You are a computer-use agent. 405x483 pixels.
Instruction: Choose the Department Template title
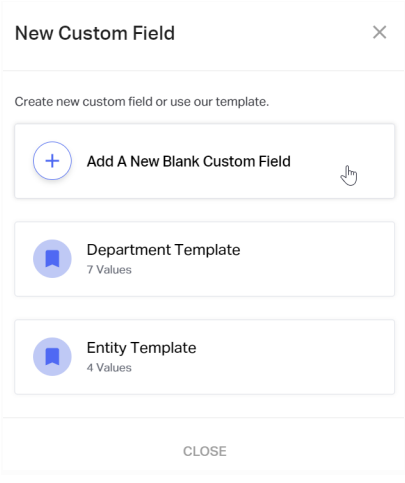pyautogui.click(x=163, y=250)
